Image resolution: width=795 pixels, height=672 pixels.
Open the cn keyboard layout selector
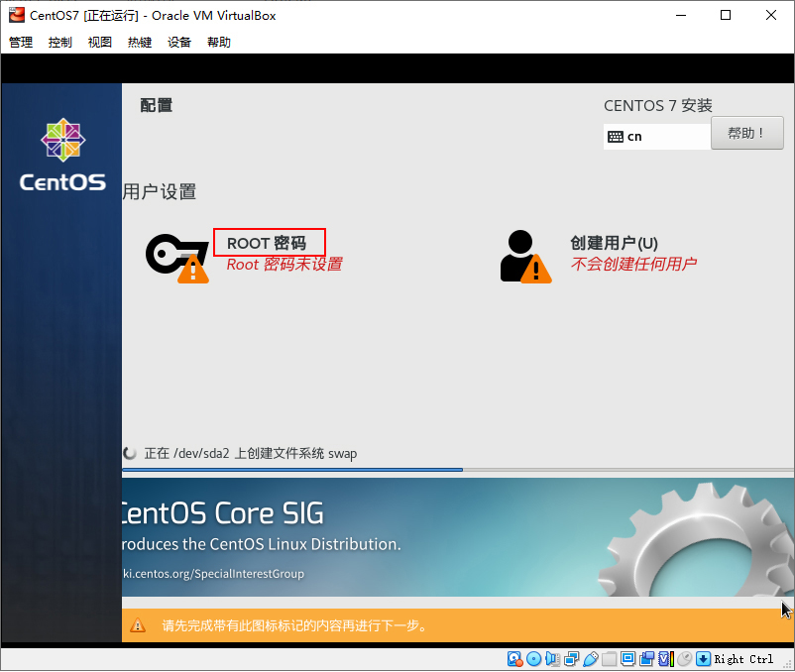tap(656, 135)
